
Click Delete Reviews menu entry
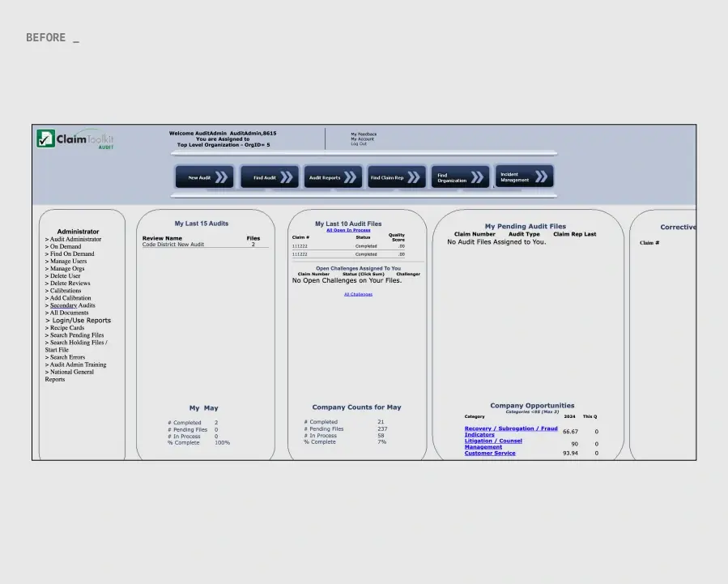pos(68,283)
